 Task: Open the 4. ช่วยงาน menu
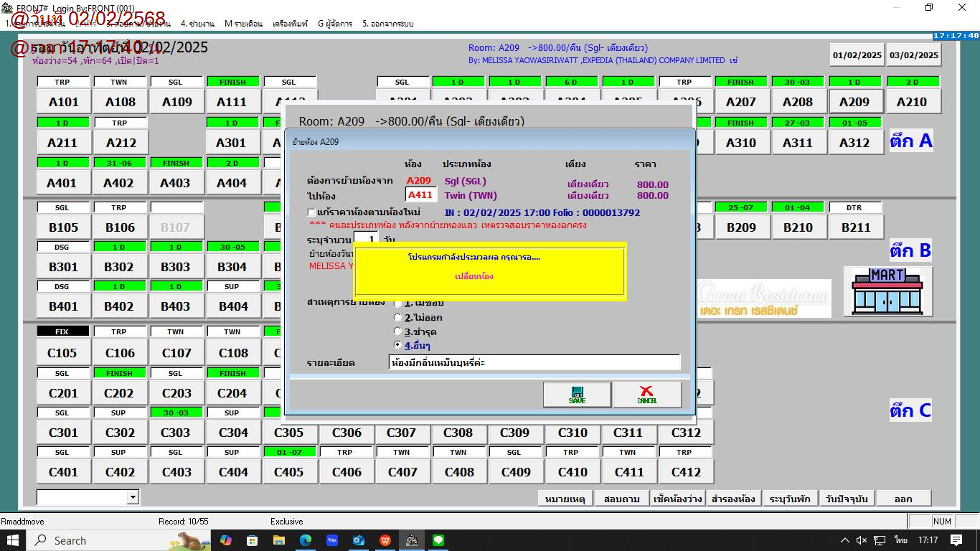[x=197, y=24]
